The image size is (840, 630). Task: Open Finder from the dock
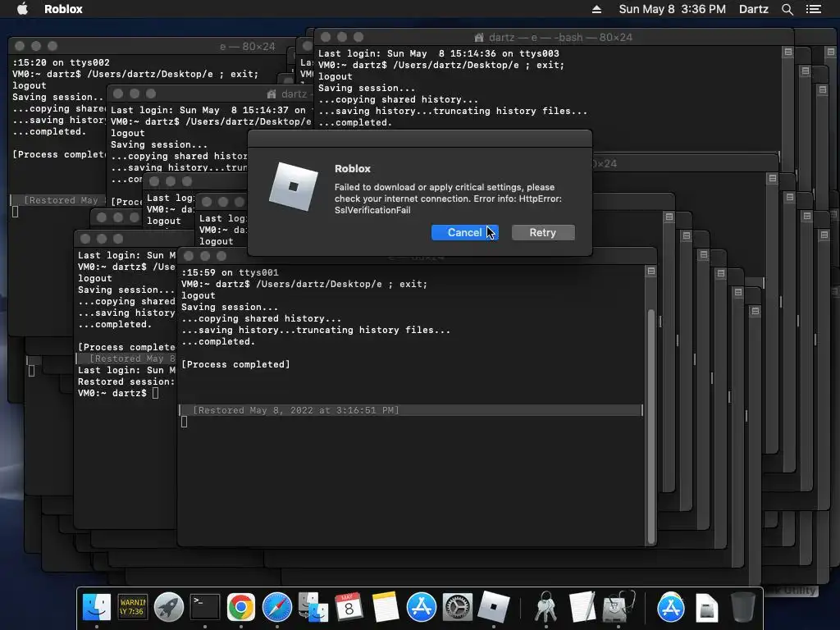tap(97, 607)
